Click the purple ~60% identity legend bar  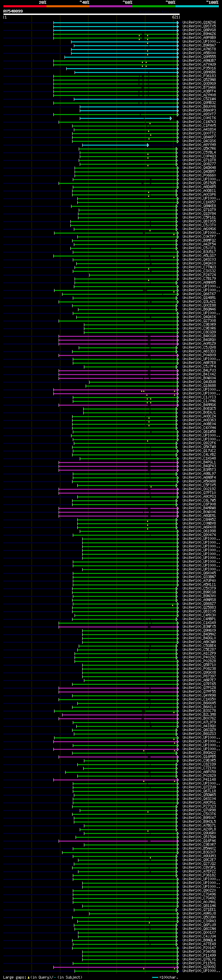111,6
